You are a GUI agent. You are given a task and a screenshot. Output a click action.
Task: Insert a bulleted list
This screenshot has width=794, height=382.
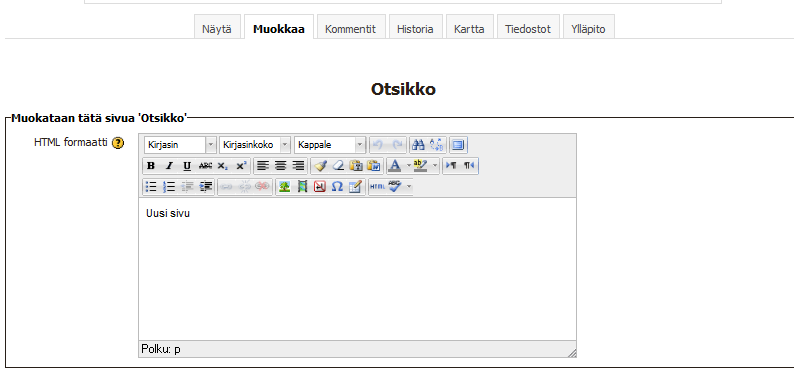click(x=150, y=187)
